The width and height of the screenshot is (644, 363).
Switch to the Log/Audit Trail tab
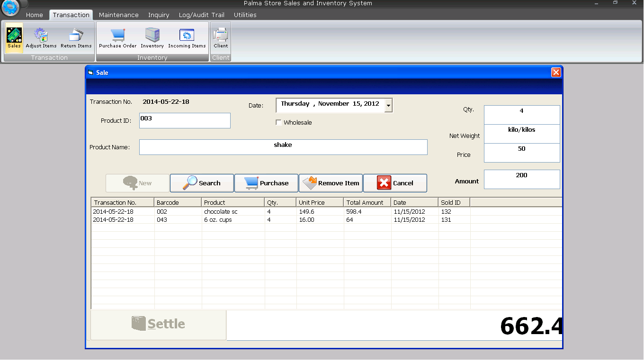click(x=201, y=15)
